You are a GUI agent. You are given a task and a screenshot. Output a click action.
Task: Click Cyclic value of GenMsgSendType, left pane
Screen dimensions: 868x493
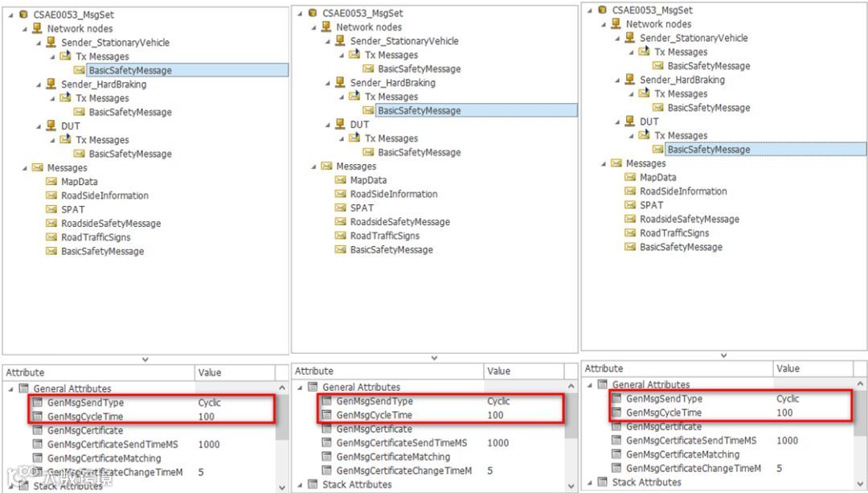pyautogui.click(x=209, y=402)
